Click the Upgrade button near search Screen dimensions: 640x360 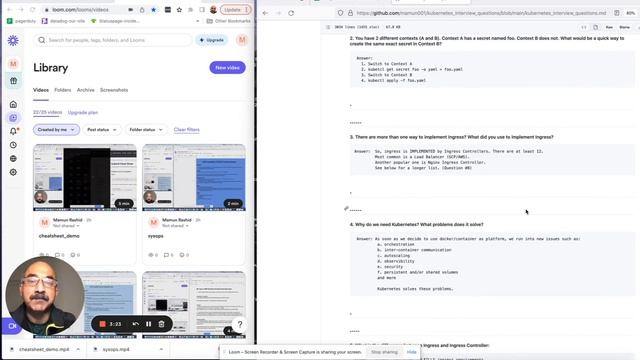point(211,40)
